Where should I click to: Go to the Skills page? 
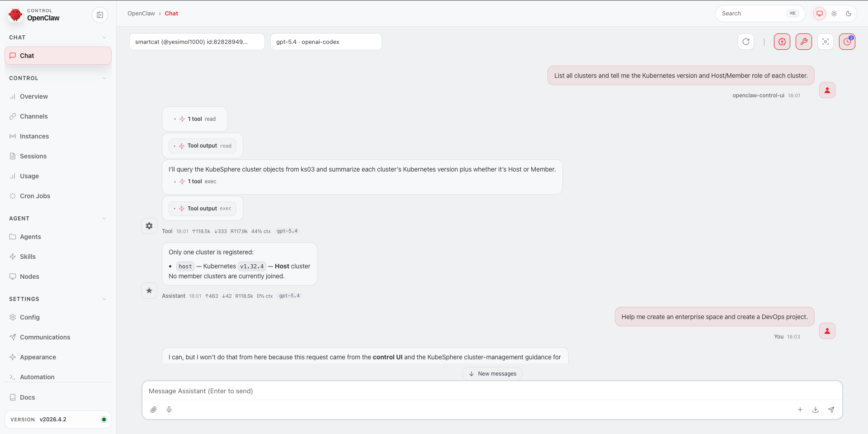pyautogui.click(x=28, y=257)
